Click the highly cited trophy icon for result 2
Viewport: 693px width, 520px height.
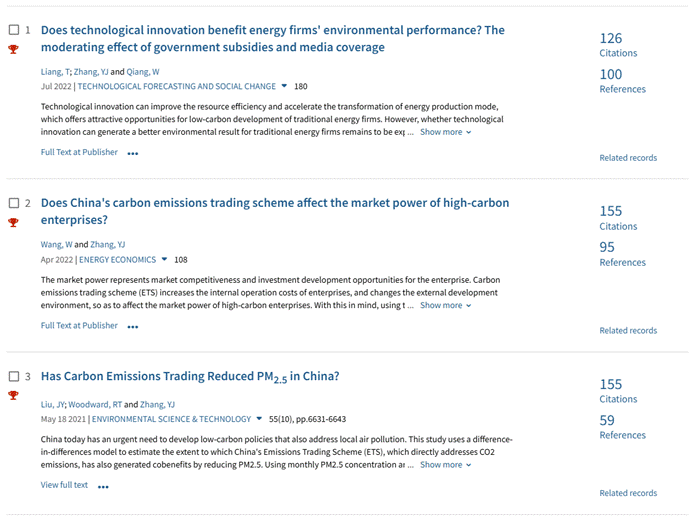click(x=14, y=222)
